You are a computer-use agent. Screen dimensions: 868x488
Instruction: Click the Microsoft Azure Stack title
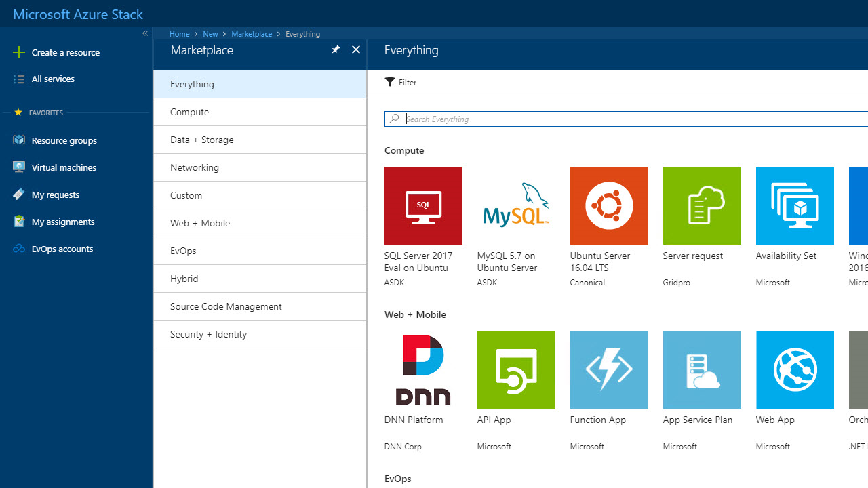tap(78, 14)
